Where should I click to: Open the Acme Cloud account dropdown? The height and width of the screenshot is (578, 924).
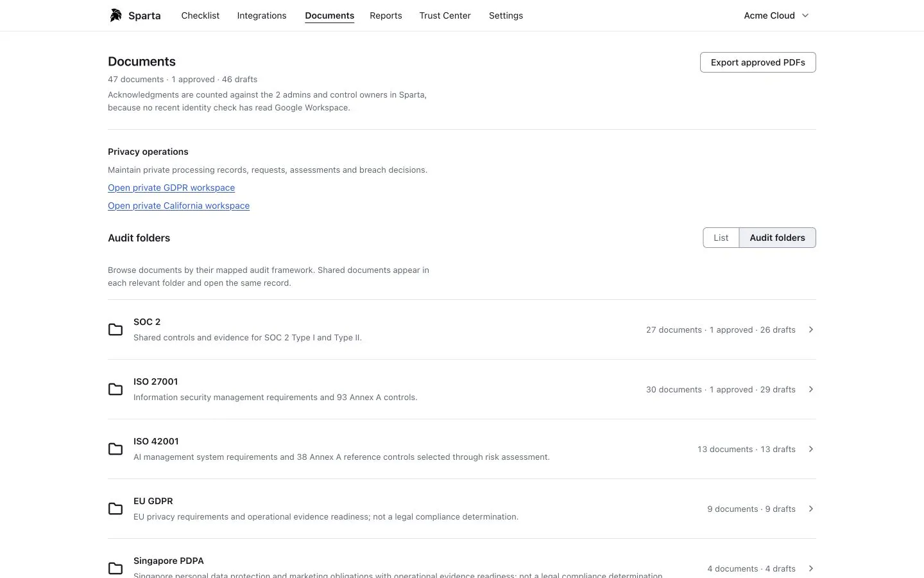tap(776, 15)
